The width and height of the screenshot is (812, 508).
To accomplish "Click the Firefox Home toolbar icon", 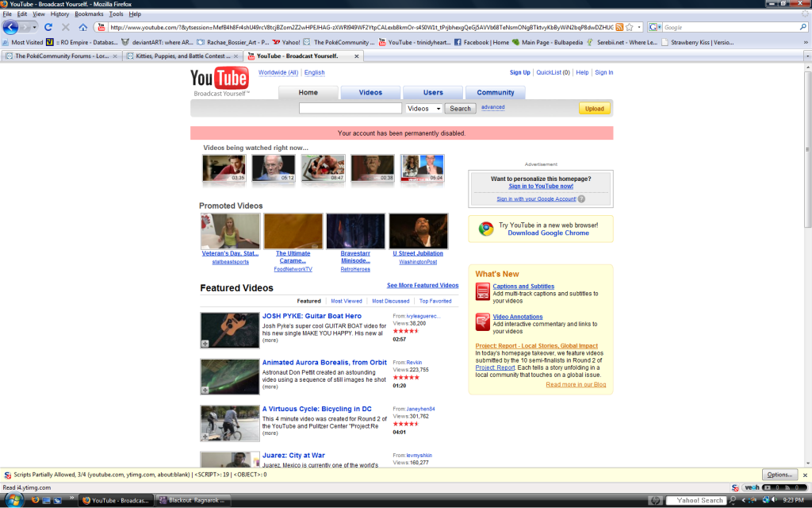I will 83,27.
